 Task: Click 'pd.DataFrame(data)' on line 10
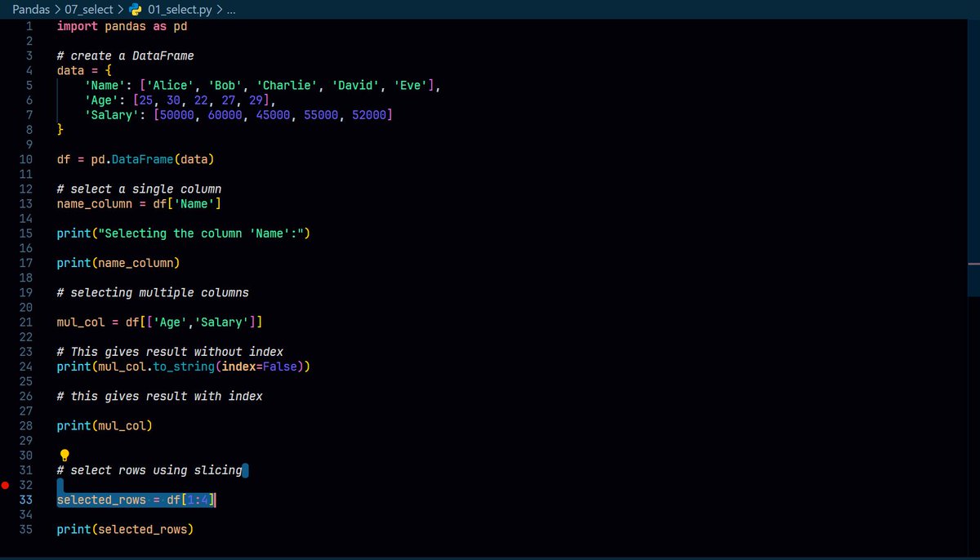tap(153, 159)
